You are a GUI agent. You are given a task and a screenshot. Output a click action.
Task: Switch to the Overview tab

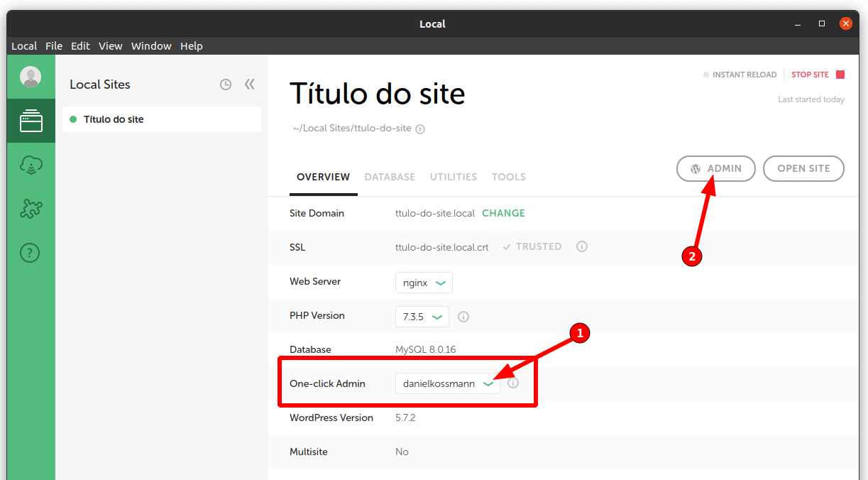point(323,177)
